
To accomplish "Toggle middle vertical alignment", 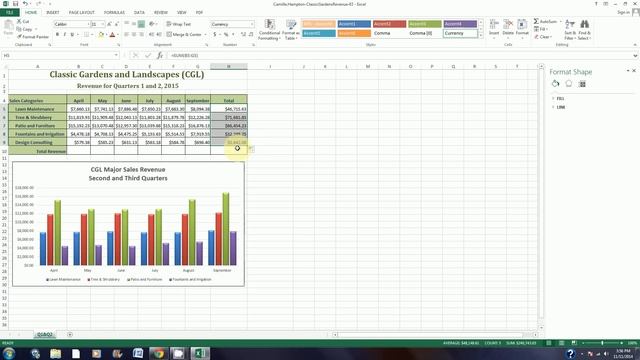I will pos(134,24).
